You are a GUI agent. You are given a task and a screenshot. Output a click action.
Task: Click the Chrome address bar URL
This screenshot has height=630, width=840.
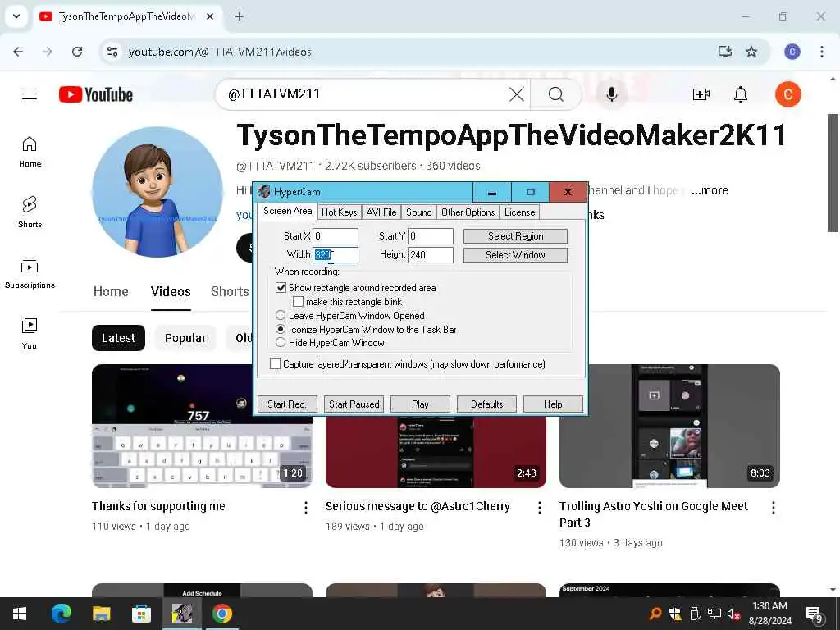click(220, 52)
